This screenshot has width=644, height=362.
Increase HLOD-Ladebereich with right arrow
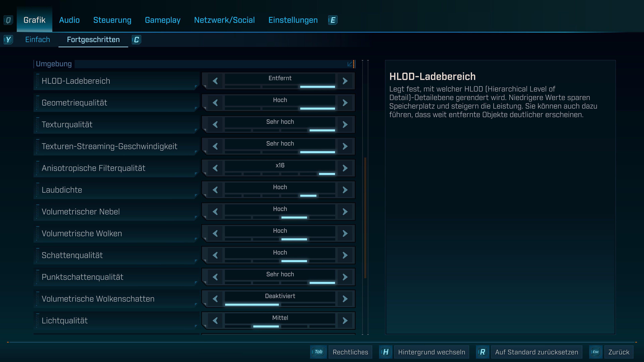pyautogui.click(x=345, y=81)
